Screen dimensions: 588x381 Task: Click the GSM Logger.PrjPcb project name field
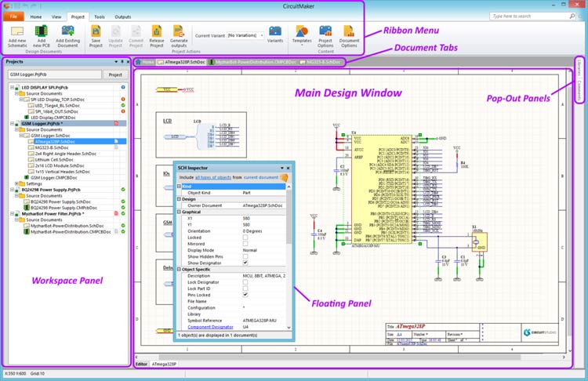(55, 74)
